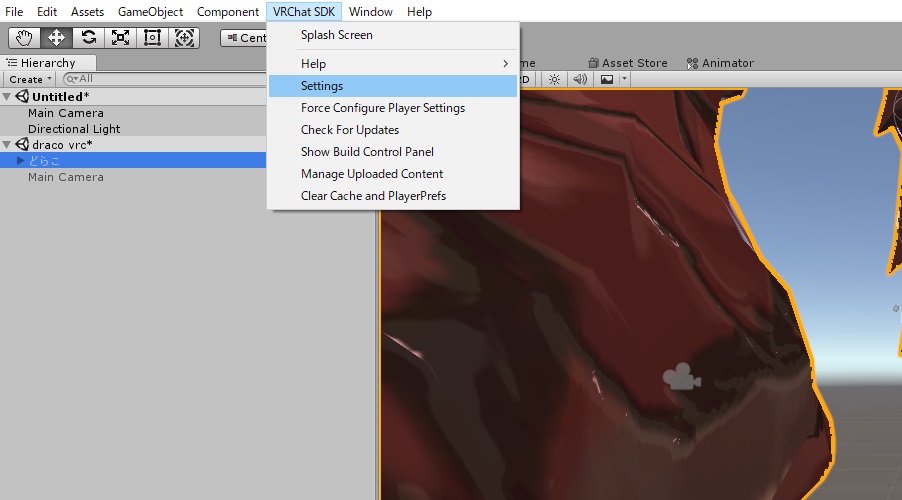Select the combined Transform tool
This screenshot has height=500, width=902.
pos(184,38)
